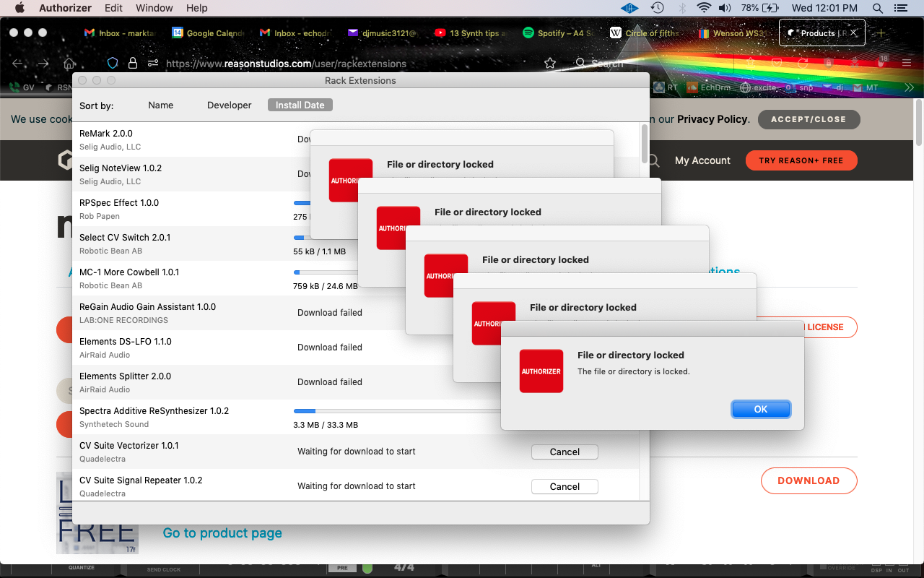
Task: Open the Go to product page link
Action: coord(222,533)
